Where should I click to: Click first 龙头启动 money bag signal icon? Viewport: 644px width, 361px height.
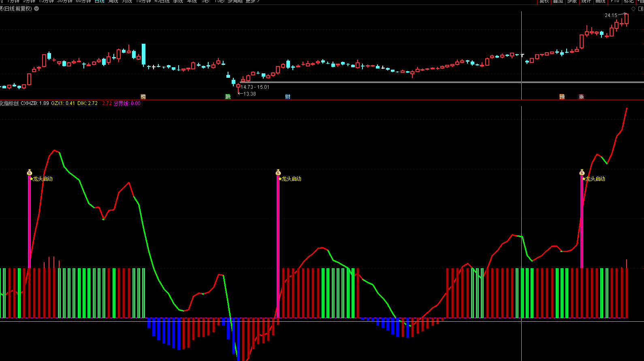point(30,173)
